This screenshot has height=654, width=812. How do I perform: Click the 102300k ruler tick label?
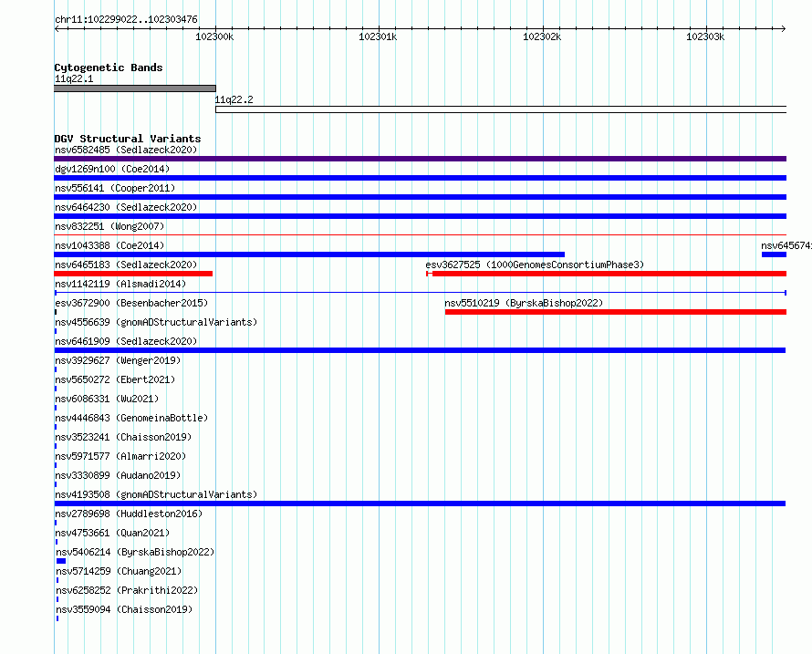coord(214,36)
